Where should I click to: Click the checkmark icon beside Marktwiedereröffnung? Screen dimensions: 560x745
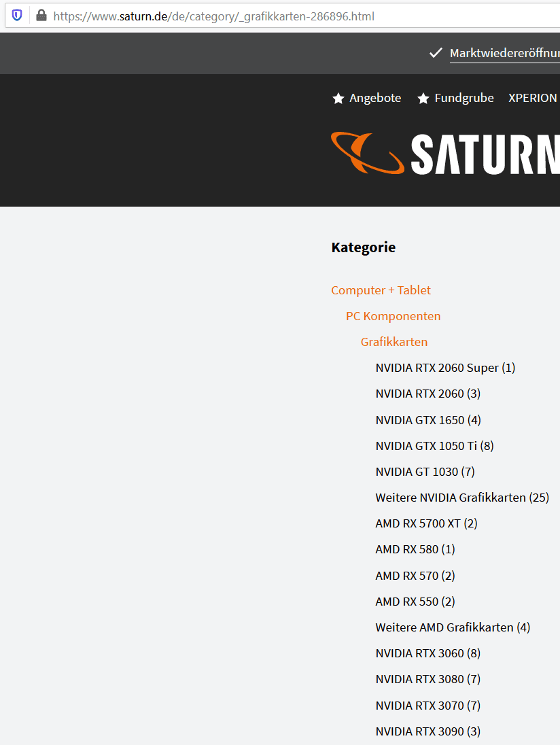436,53
